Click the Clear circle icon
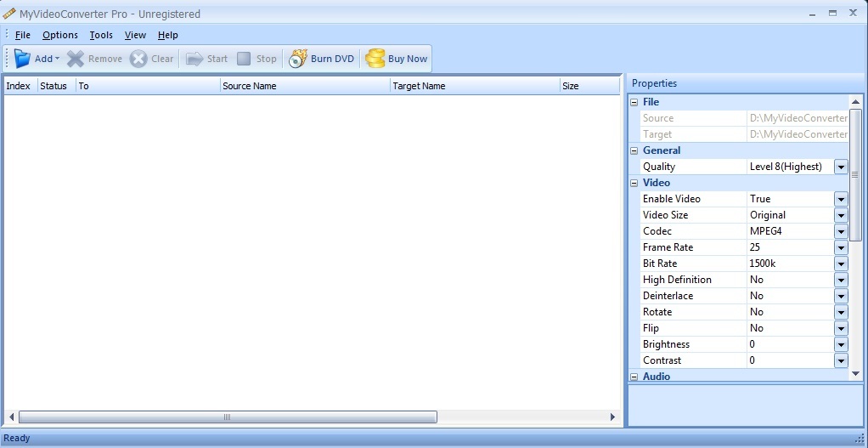Viewport: 868px width, 448px height. 138,59
